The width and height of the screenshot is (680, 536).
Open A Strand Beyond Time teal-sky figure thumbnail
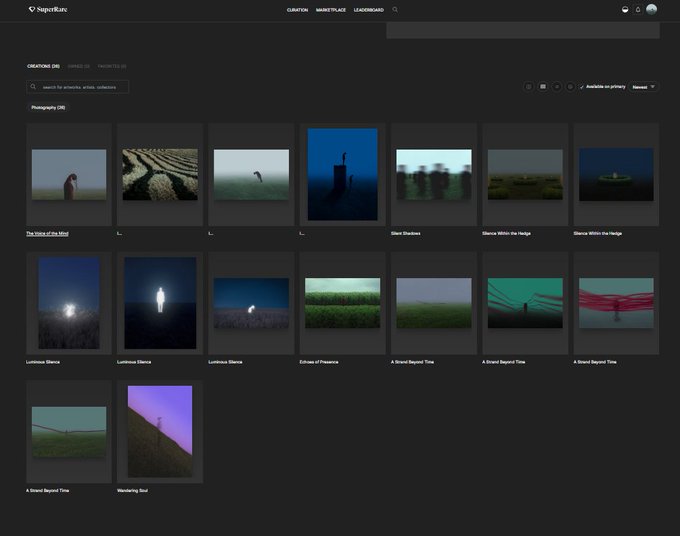[x=525, y=303]
